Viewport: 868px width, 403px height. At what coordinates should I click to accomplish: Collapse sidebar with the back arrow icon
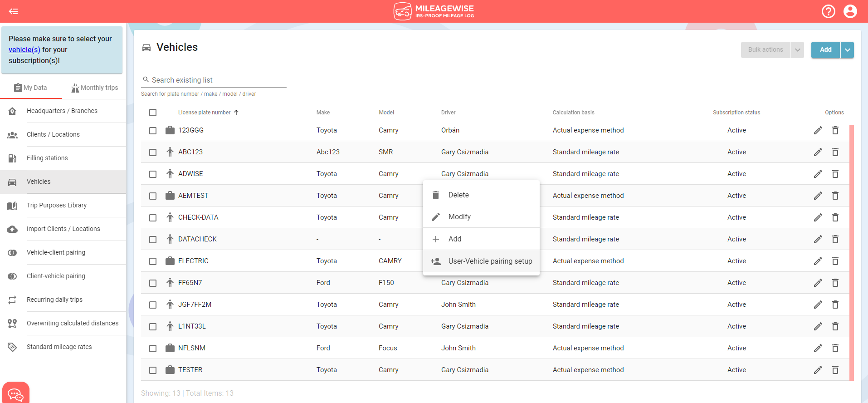[14, 11]
